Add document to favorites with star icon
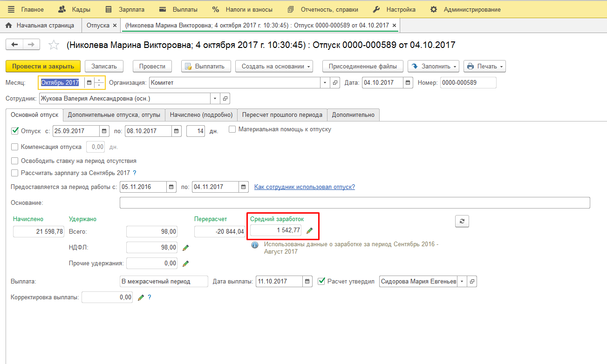This screenshot has width=607, height=364. pos(54,45)
